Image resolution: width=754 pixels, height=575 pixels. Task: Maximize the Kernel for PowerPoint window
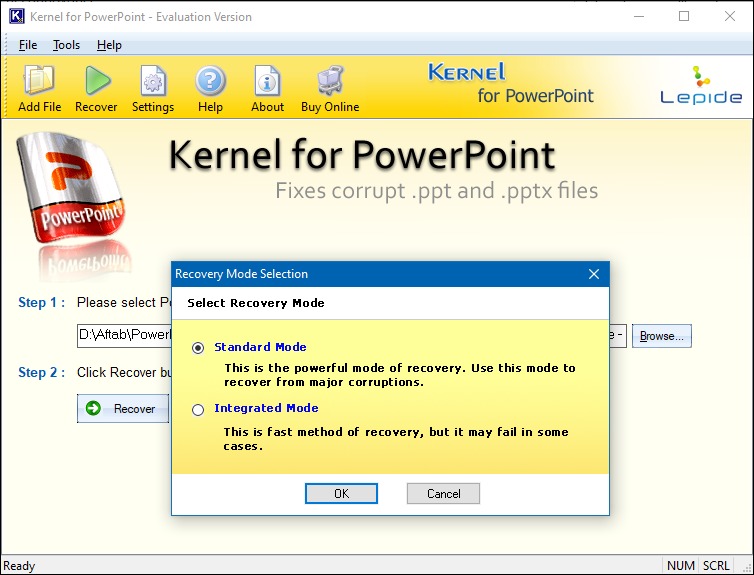684,16
